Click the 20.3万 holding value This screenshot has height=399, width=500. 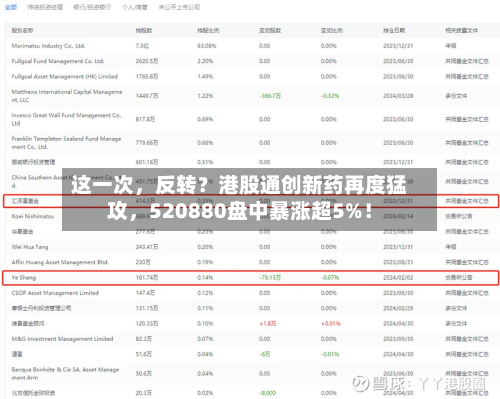pos(143,393)
